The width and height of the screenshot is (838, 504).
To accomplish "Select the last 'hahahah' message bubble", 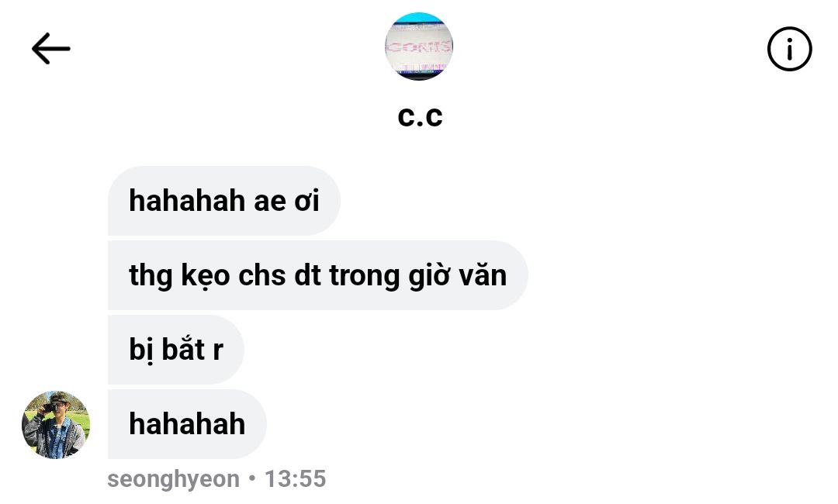I will [187, 424].
